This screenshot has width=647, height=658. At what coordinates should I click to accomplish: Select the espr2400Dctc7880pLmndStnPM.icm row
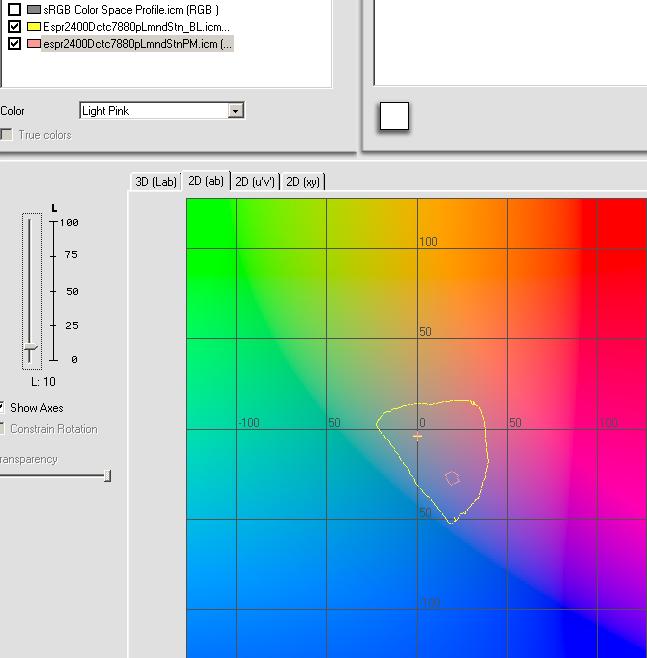pos(138,44)
